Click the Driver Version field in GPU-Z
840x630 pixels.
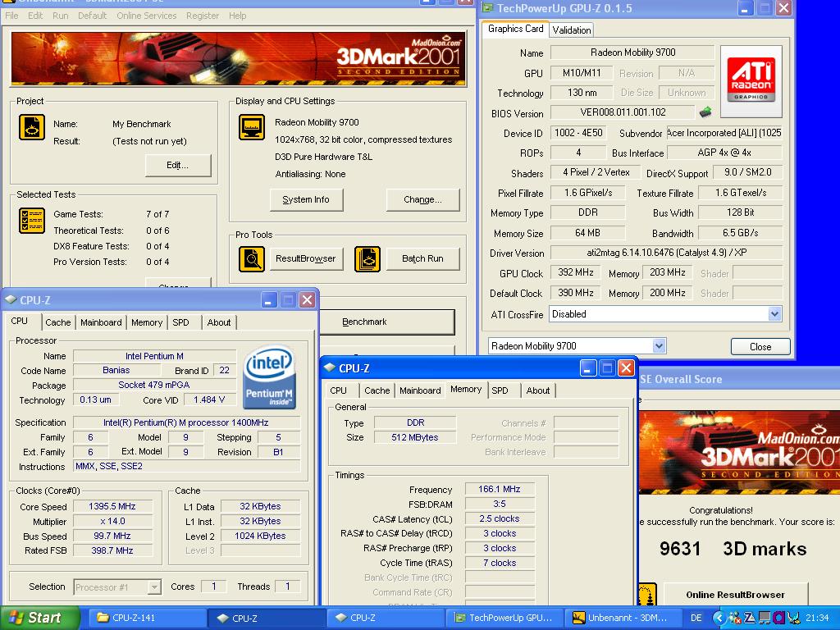(x=666, y=253)
